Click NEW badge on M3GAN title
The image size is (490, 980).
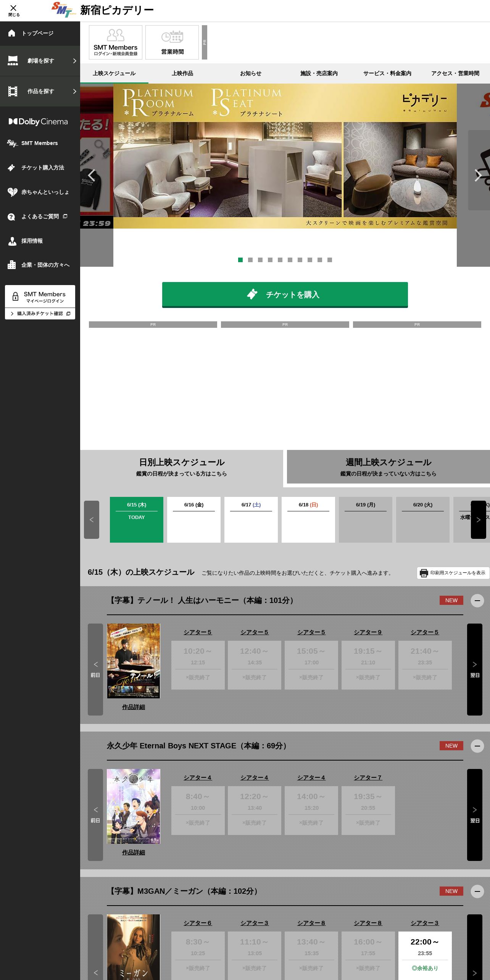(451, 891)
